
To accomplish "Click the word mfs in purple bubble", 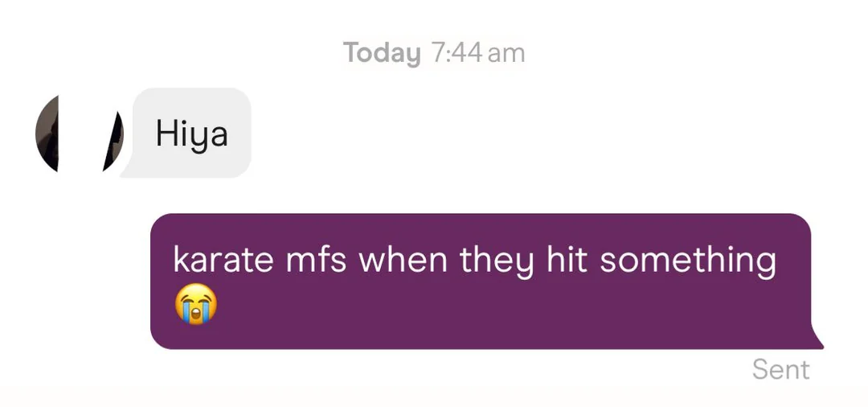I will (x=316, y=259).
